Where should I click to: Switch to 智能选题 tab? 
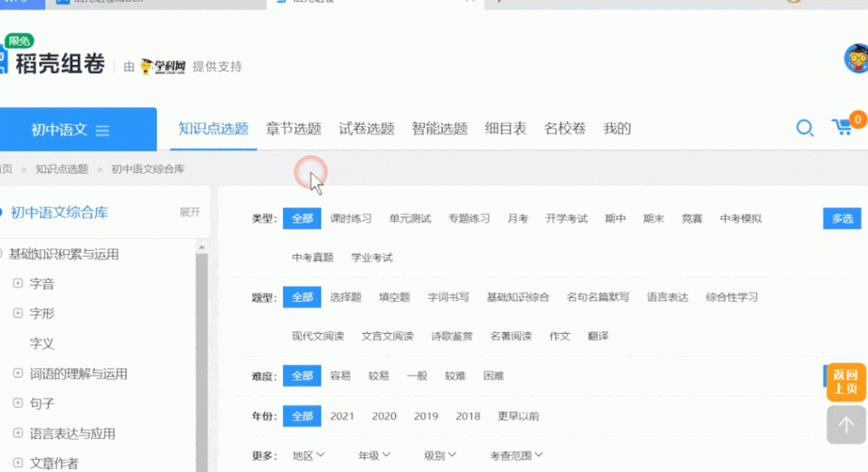[x=440, y=129]
